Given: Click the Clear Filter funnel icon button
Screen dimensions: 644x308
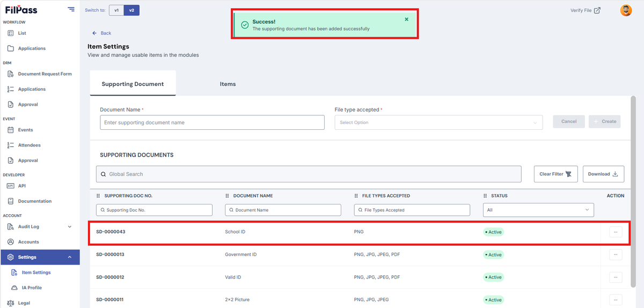Looking at the screenshot, I should [555, 174].
